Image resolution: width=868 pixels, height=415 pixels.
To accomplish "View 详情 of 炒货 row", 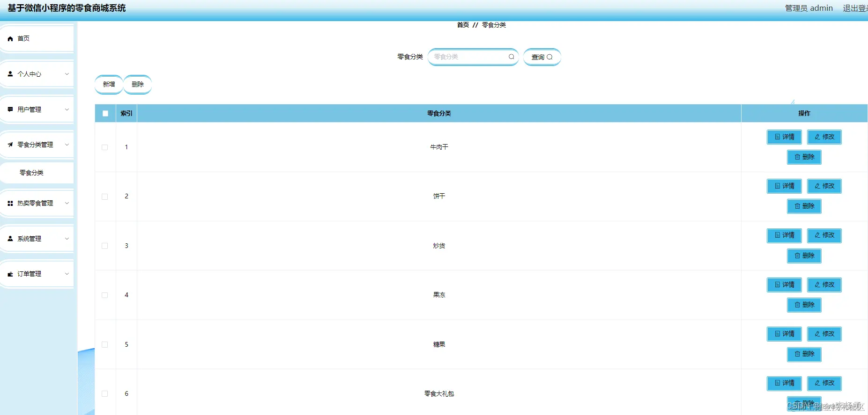I will 784,235.
